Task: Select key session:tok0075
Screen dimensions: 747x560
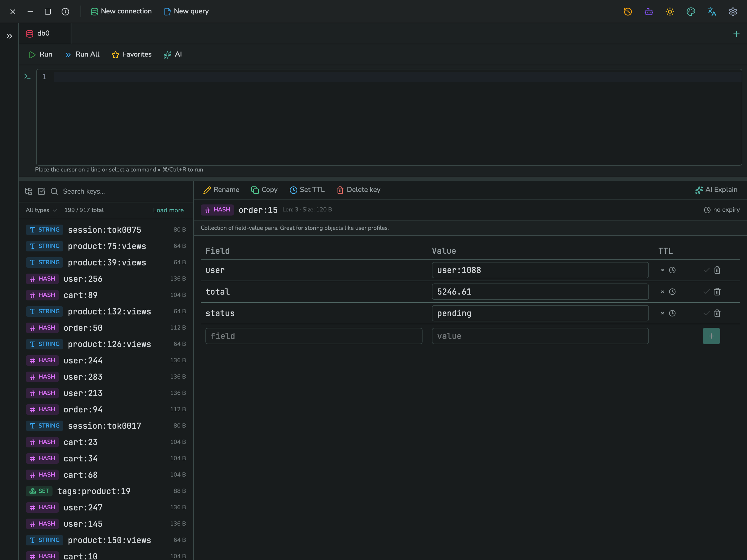Action: 106,230
